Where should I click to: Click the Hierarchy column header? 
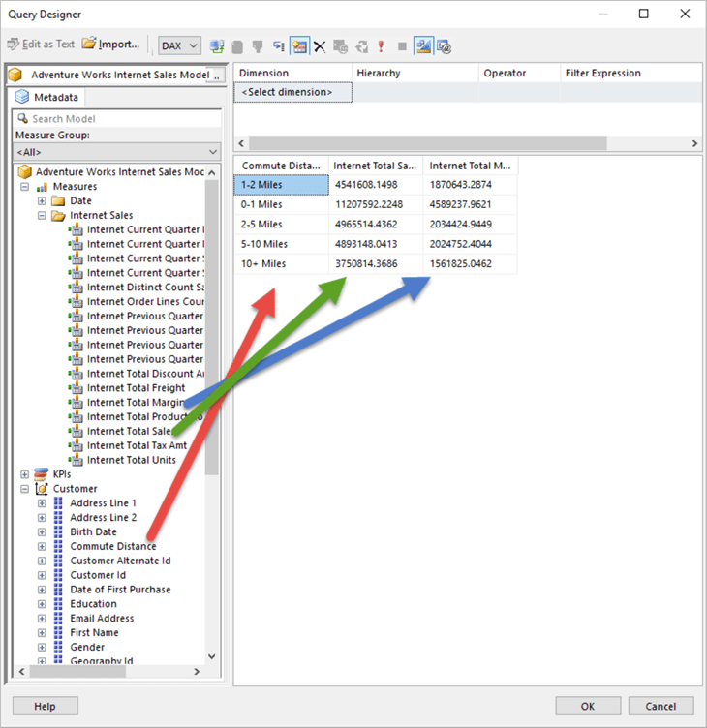pyautogui.click(x=415, y=73)
